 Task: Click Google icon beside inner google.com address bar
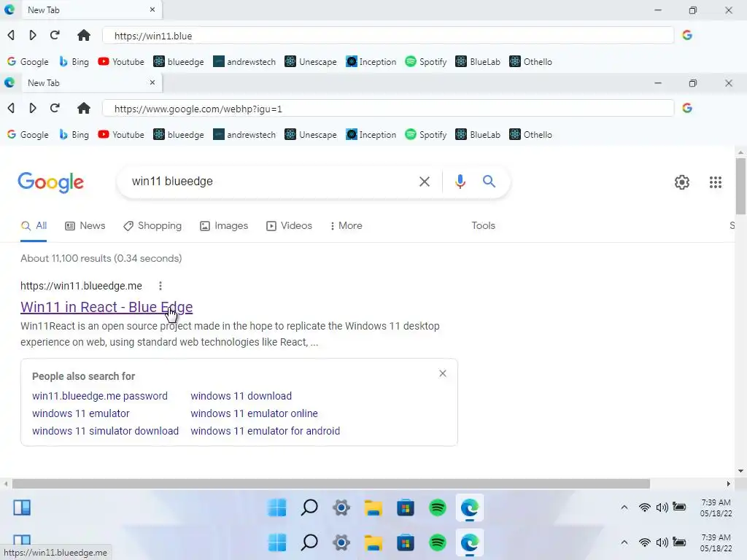click(x=687, y=108)
